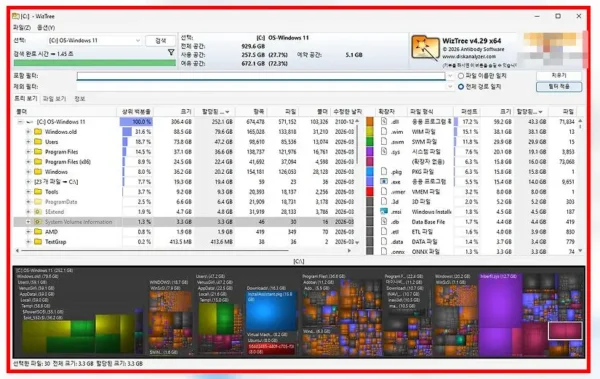
Task: Select the '전체 경로 일치' radio button
Action: [x=461, y=87]
